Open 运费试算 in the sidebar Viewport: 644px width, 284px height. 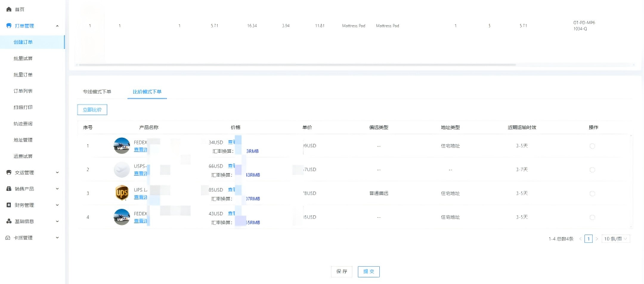[x=23, y=156]
